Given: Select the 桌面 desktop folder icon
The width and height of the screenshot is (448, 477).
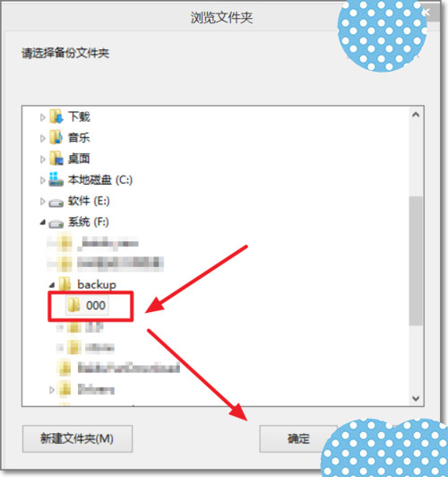Looking at the screenshot, I should [56, 159].
